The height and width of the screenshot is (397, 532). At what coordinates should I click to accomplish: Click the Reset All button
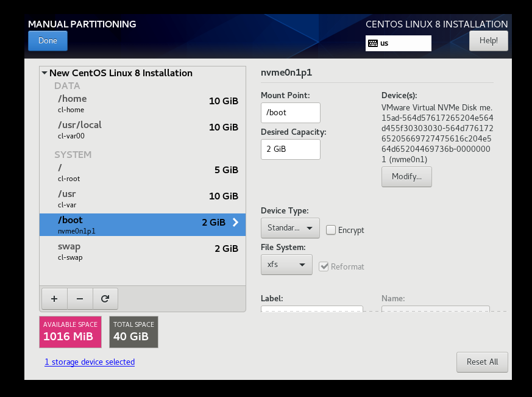(482, 362)
